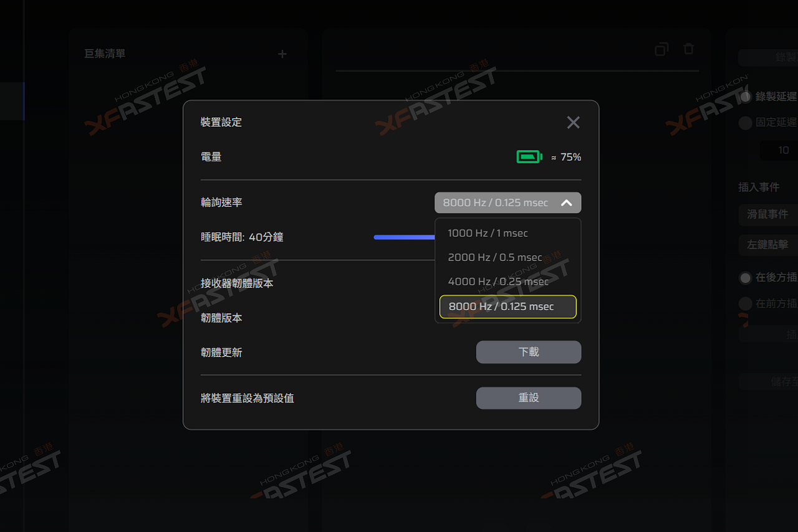Select the 在後方插入 radio option
Screen dimensions: 798x532
[x=745, y=278]
